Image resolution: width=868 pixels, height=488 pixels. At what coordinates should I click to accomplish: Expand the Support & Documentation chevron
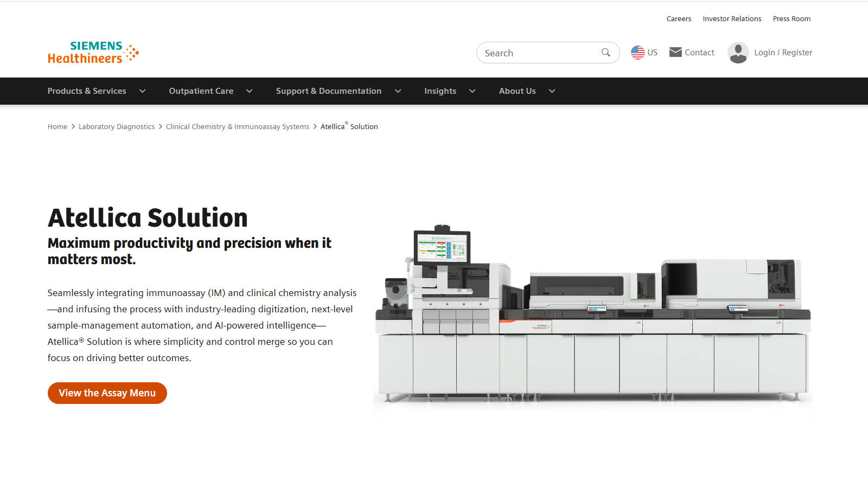pos(398,91)
